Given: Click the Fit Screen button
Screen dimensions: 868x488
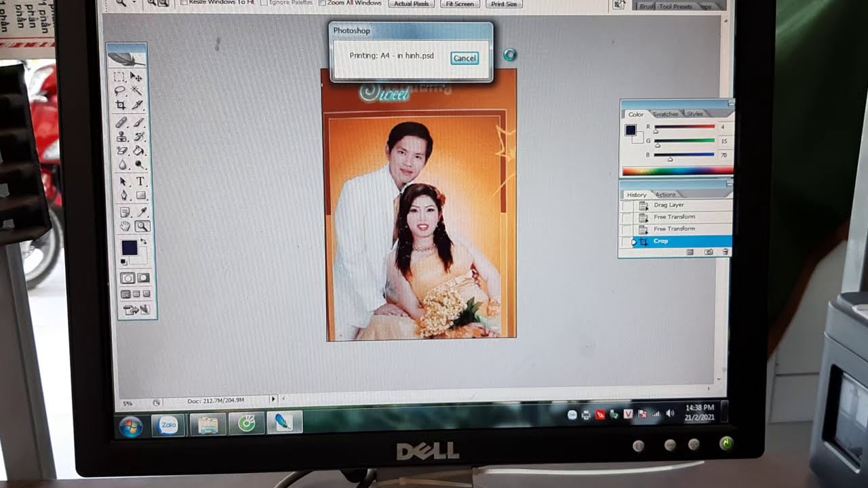Looking at the screenshot, I should 460,3.
